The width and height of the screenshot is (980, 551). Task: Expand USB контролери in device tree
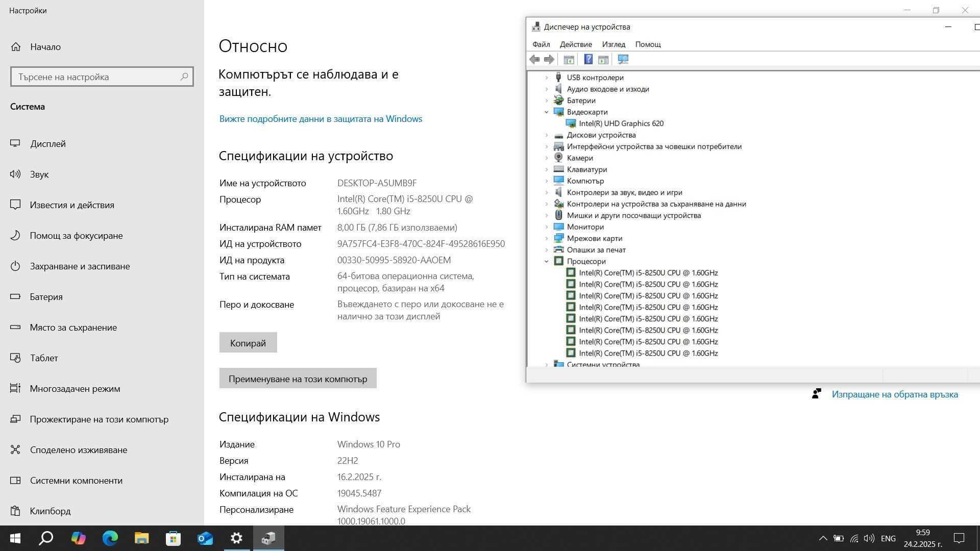(x=547, y=78)
